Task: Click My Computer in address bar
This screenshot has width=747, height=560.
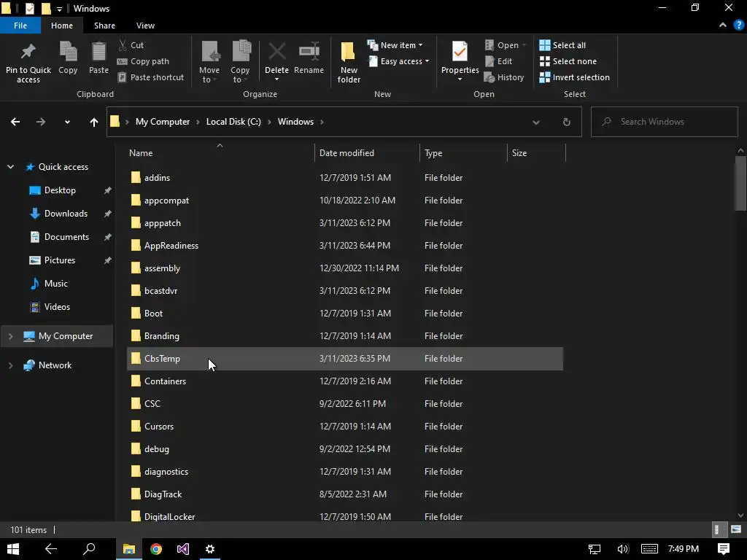Action: [x=163, y=122]
